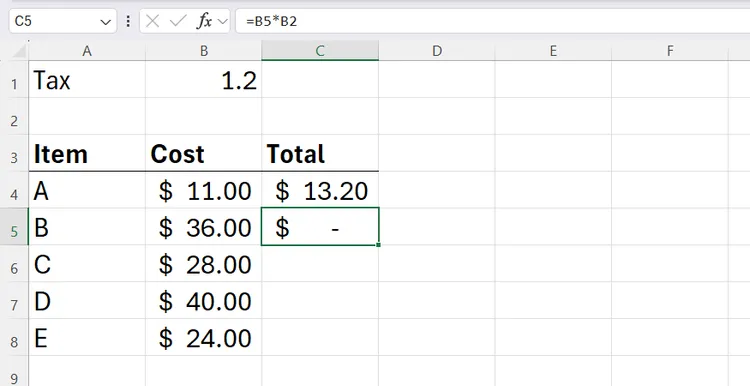
Task: Click the Cost header cell
Action: (x=204, y=153)
